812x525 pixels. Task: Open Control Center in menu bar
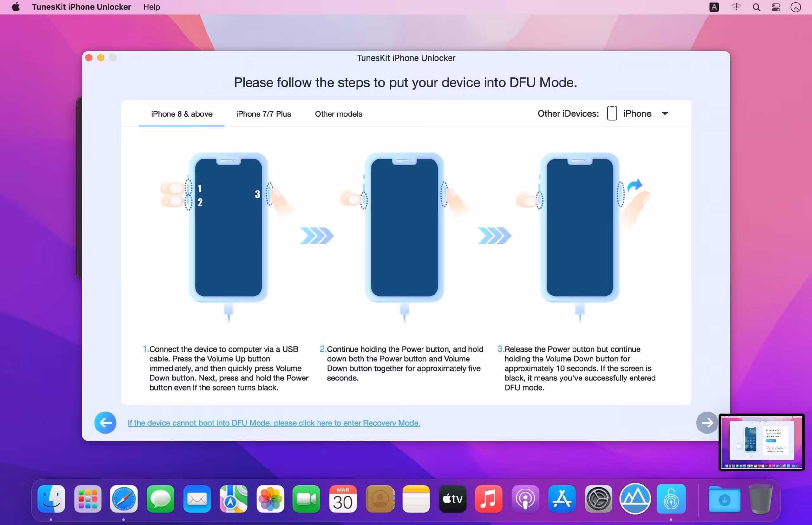[776, 7]
